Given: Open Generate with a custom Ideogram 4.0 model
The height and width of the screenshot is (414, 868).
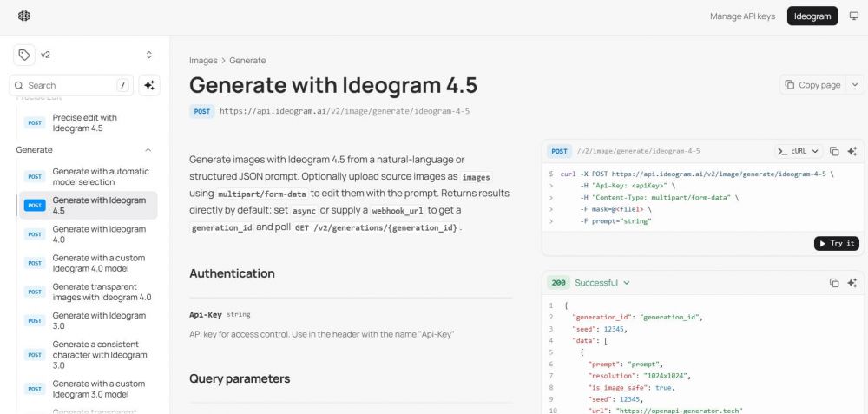Looking at the screenshot, I should 88,263.
